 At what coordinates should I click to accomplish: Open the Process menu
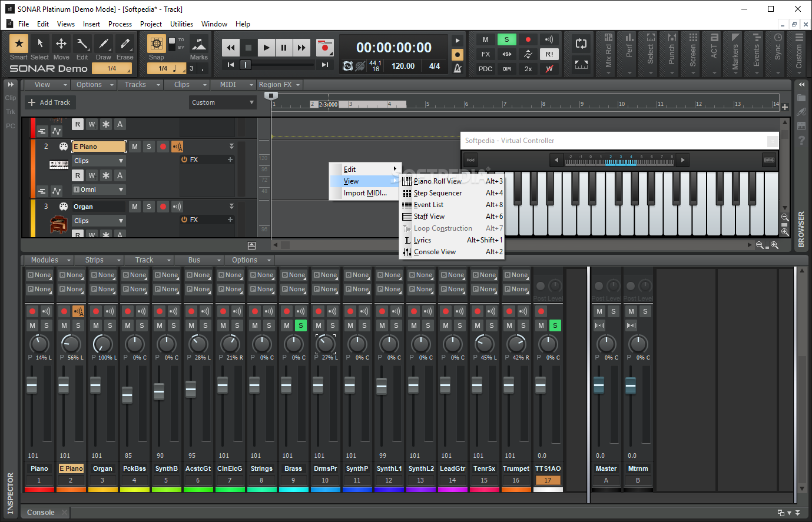[120, 24]
